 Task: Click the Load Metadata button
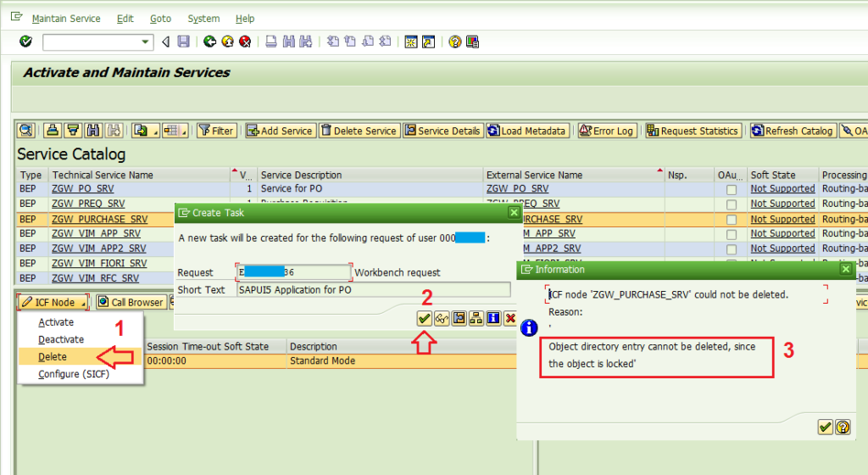pos(527,131)
